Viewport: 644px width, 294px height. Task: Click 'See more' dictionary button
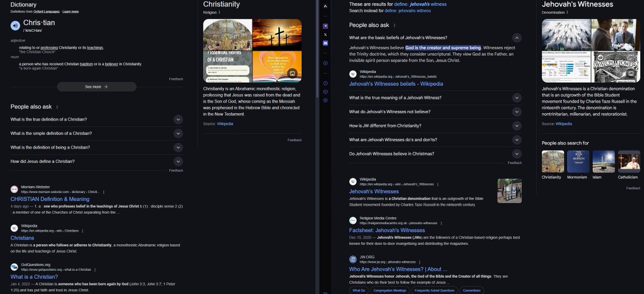click(97, 86)
